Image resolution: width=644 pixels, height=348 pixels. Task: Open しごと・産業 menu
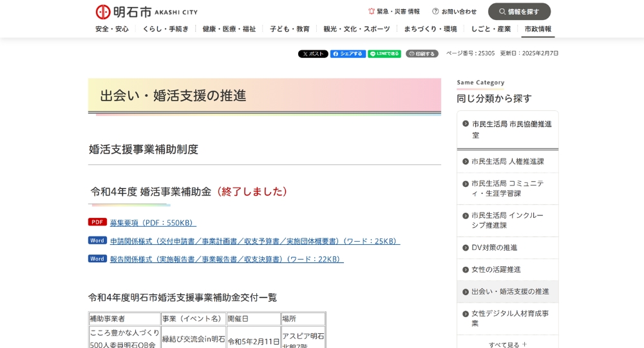pyautogui.click(x=491, y=29)
